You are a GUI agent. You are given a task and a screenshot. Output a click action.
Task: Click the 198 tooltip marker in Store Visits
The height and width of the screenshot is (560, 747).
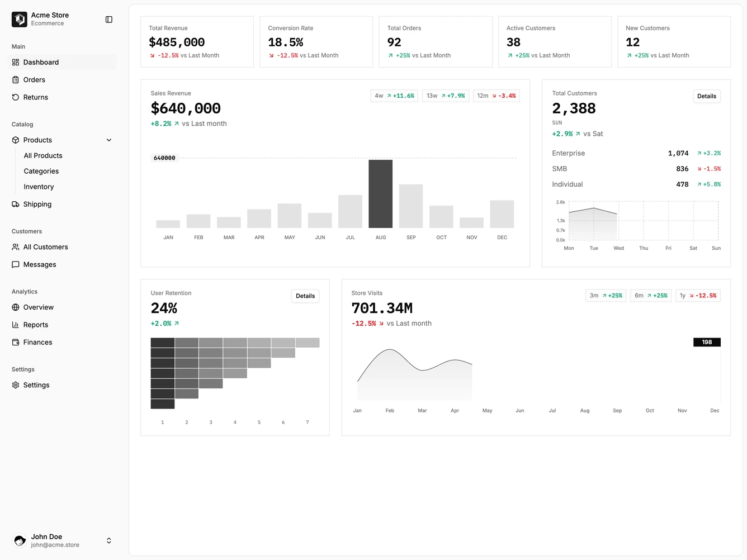tap(707, 342)
